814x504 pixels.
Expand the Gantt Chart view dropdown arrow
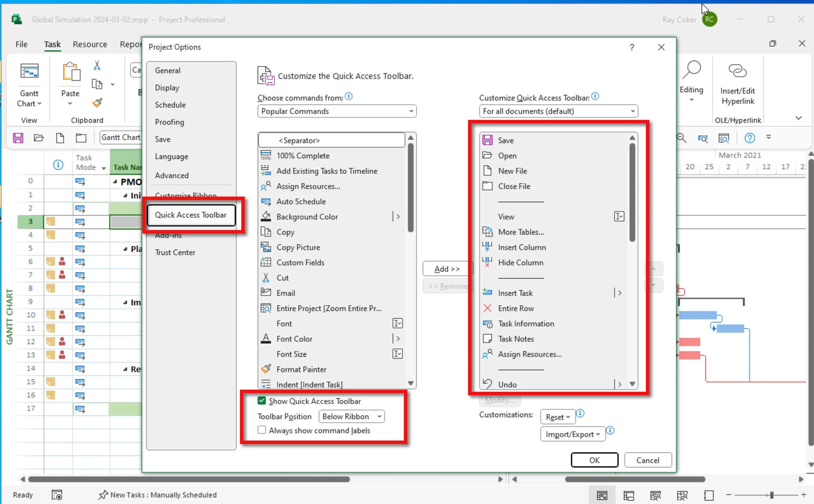[39, 104]
